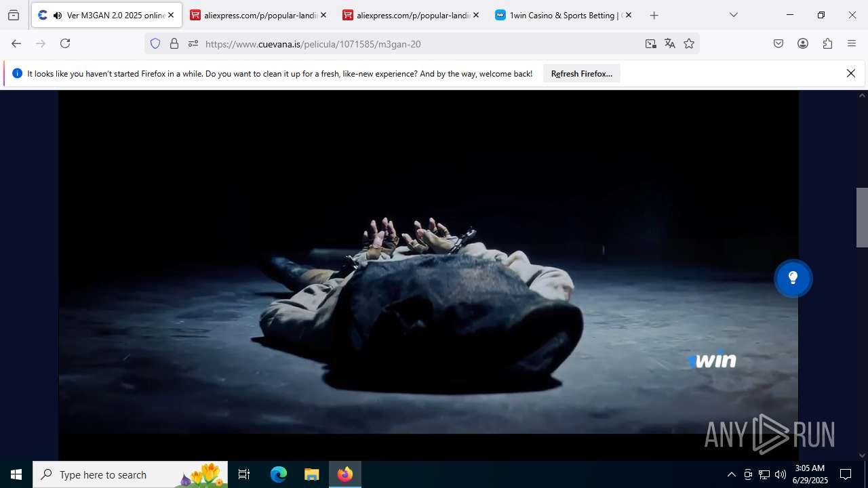Save the page to Pocket
The image size is (868, 488).
click(778, 43)
